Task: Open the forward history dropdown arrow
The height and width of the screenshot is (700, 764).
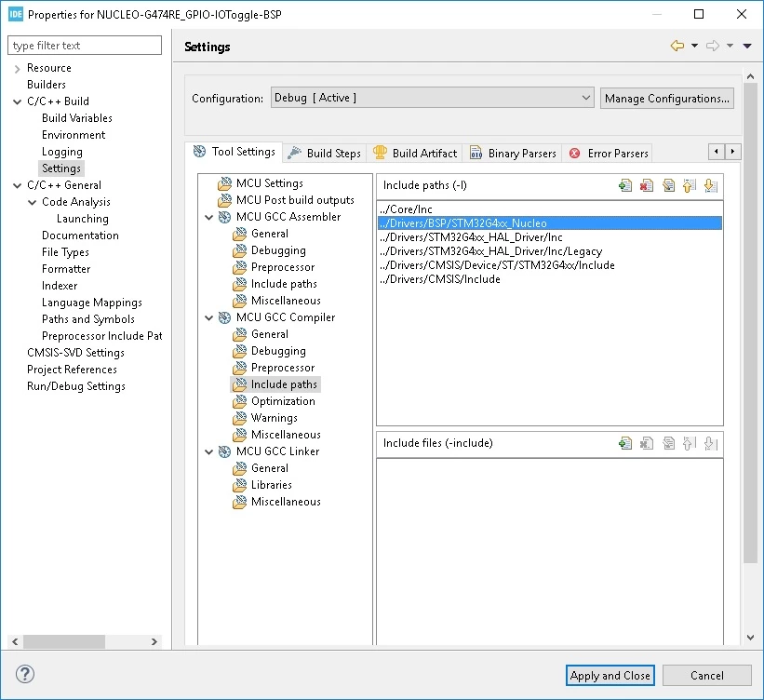Action: click(730, 46)
